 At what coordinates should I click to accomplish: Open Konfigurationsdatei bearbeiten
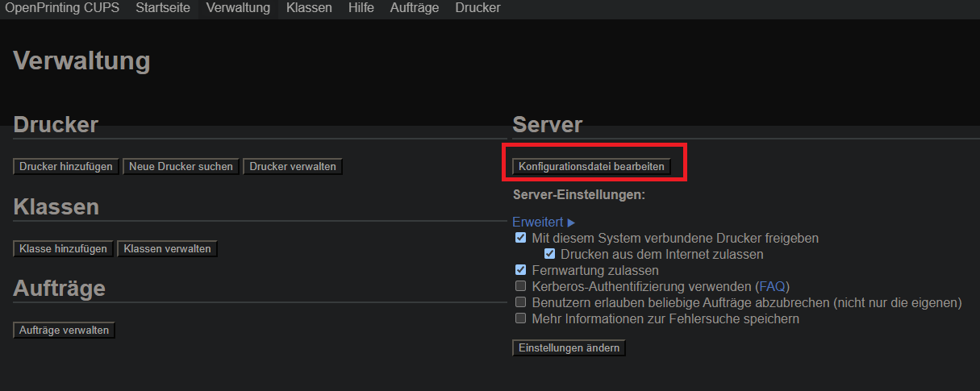coord(592,167)
